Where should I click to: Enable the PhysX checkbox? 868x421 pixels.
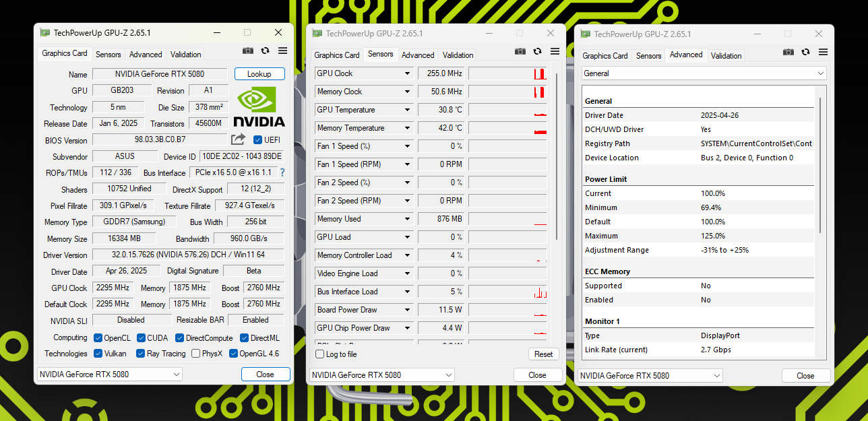click(x=195, y=354)
